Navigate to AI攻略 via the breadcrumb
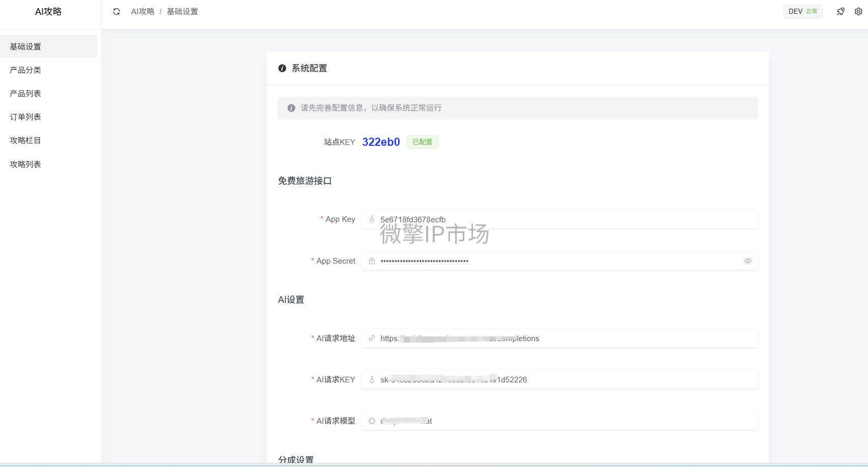 [x=142, y=11]
